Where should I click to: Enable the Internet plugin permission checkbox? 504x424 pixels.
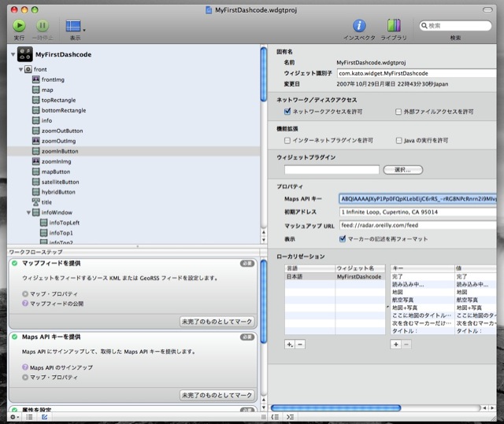point(287,140)
